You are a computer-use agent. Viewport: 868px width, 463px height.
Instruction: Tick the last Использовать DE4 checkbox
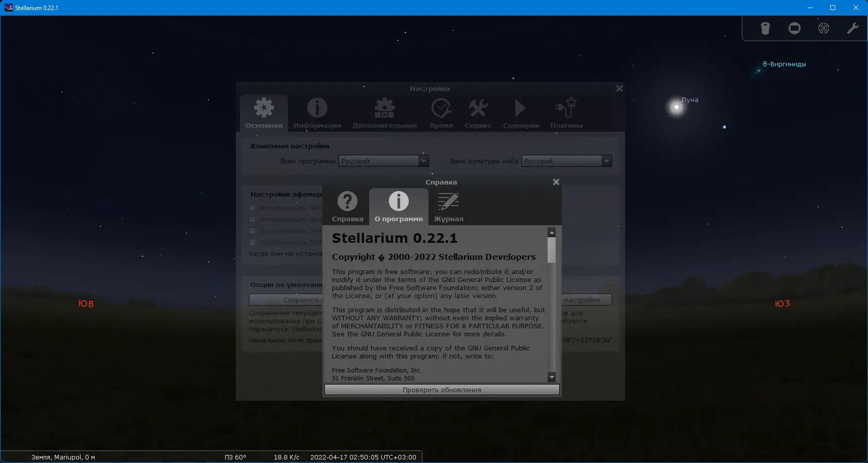pyautogui.click(x=252, y=242)
